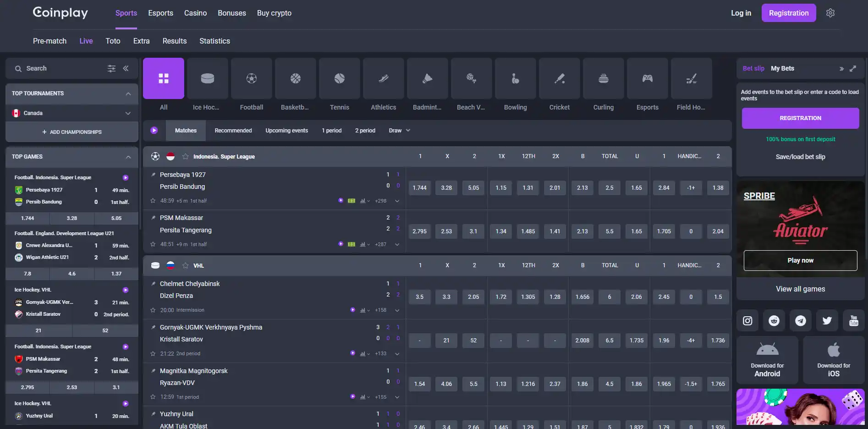Choose the Ice Hockey sport icon
The height and width of the screenshot is (429, 868).
point(208,78)
